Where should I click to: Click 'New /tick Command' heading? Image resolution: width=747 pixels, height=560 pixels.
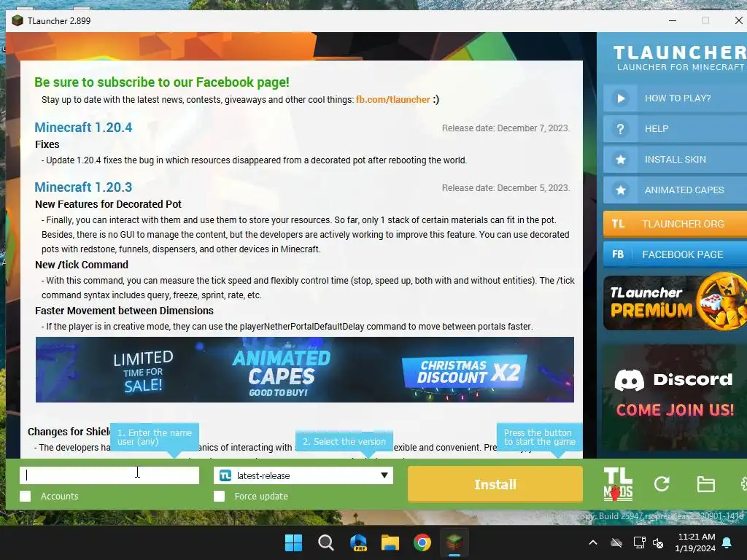click(82, 265)
